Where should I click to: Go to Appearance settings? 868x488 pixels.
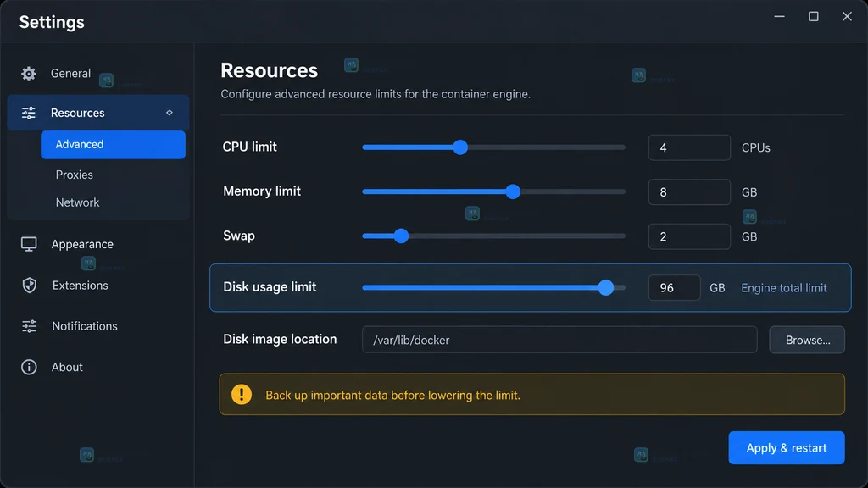click(82, 244)
